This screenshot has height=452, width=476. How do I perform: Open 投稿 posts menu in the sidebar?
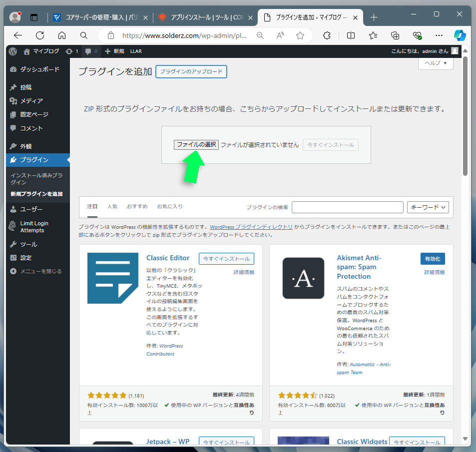38,87
